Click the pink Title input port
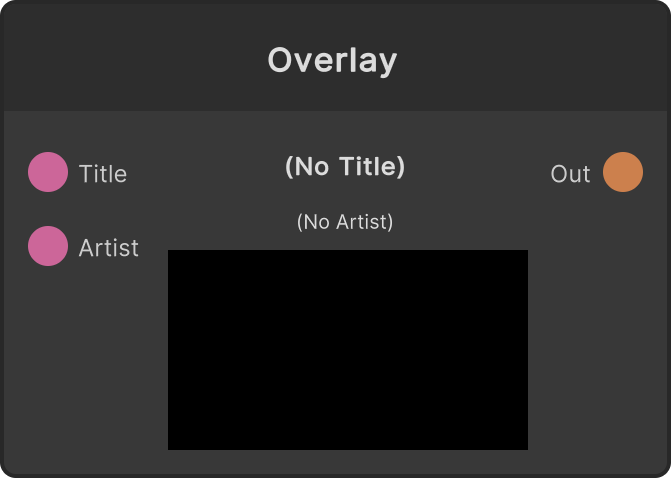Screen dimensions: 671x478 tap(48, 172)
